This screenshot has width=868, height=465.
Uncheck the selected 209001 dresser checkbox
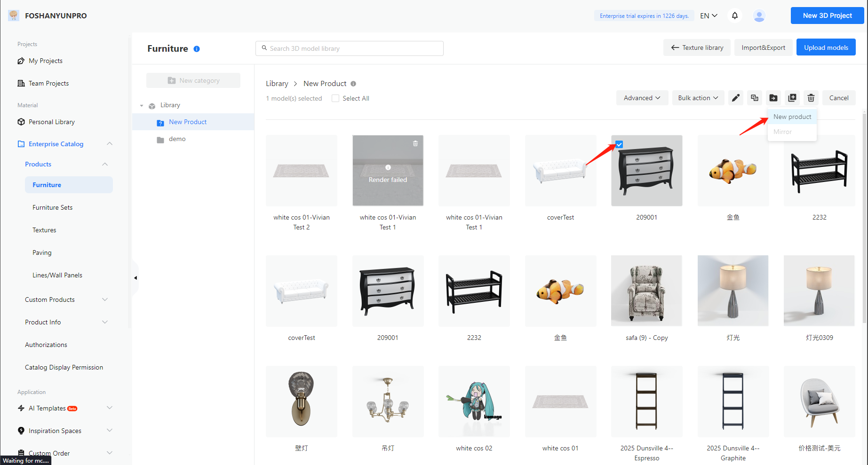coord(619,144)
